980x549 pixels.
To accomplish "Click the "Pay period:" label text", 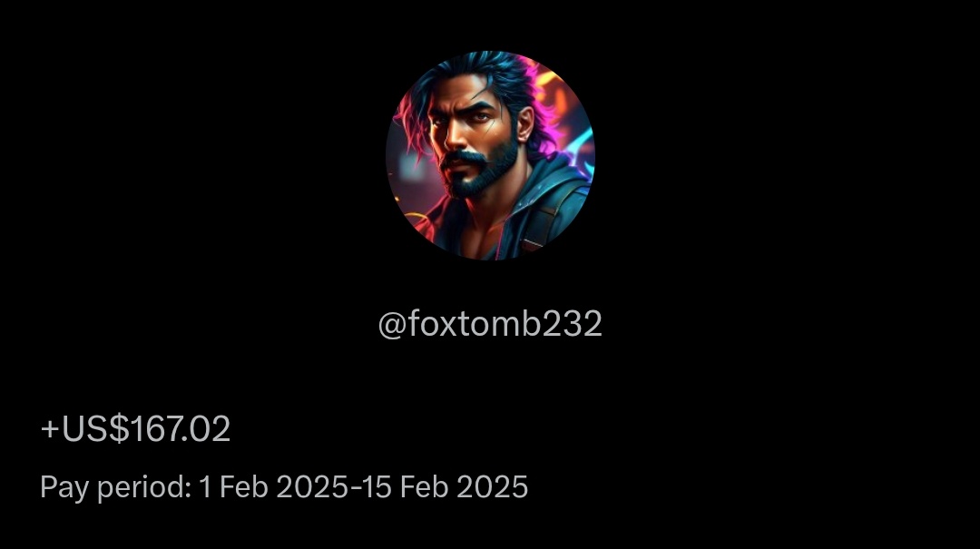I will click(x=115, y=487).
